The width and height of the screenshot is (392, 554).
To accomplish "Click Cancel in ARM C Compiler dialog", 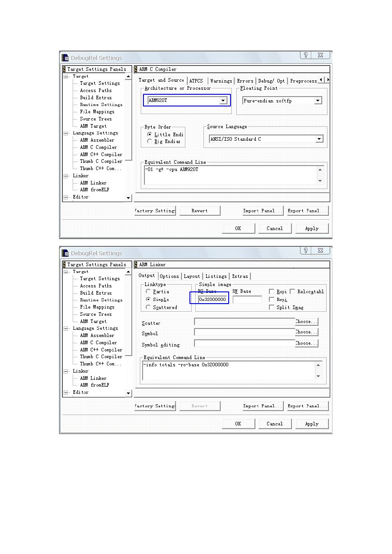I will pos(275,228).
